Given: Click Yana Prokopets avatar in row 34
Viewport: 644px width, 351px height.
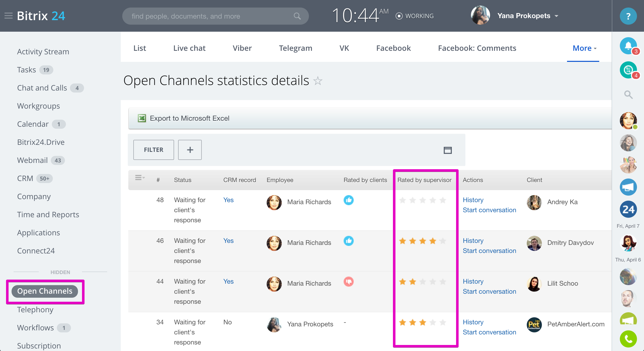Looking at the screenshot, I should [274, 325].
